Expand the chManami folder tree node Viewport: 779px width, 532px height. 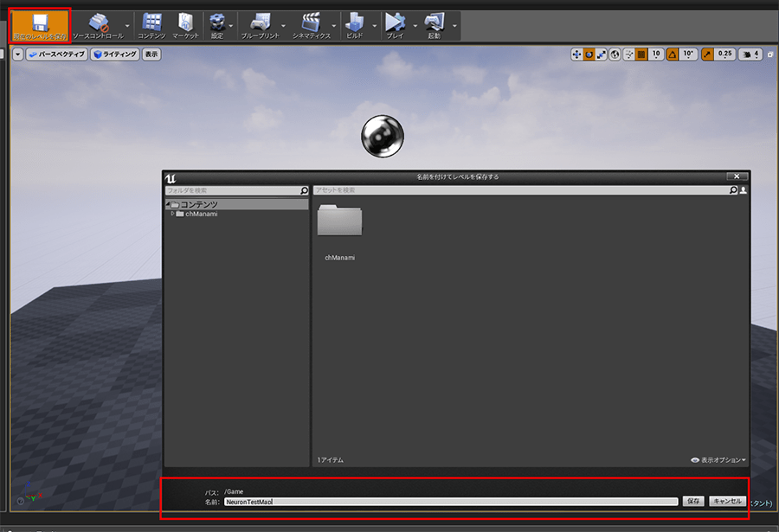172,214
